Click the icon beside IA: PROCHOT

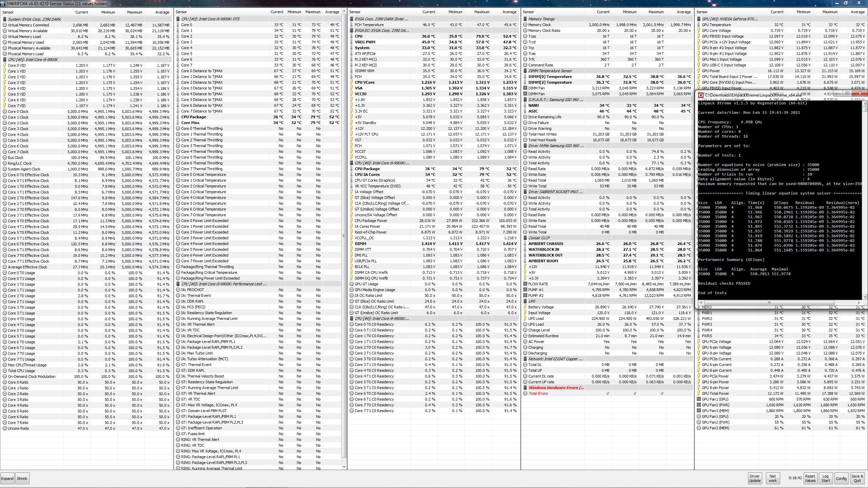coord(178,290)
